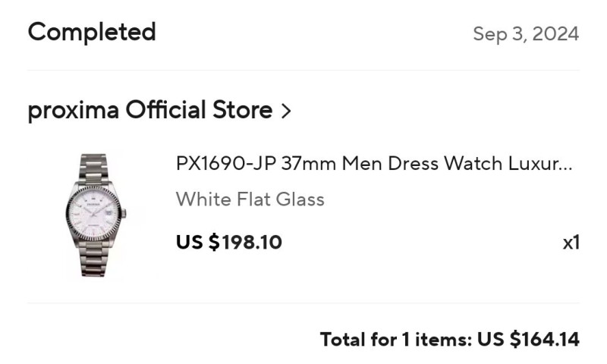This screenshot has height=364, width=607.
Task: Click the chevron beside proxima Official Store
Action: (x=286, y=111)
